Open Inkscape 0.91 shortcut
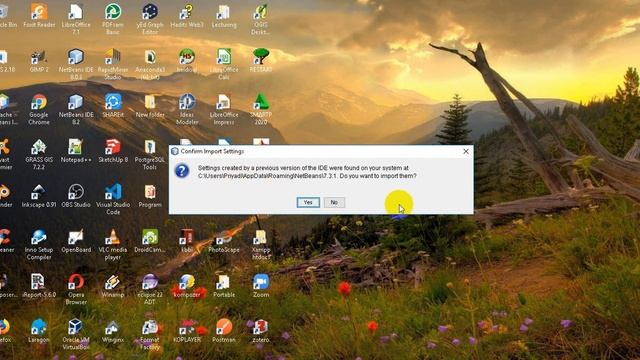 (x=39, y=196)
